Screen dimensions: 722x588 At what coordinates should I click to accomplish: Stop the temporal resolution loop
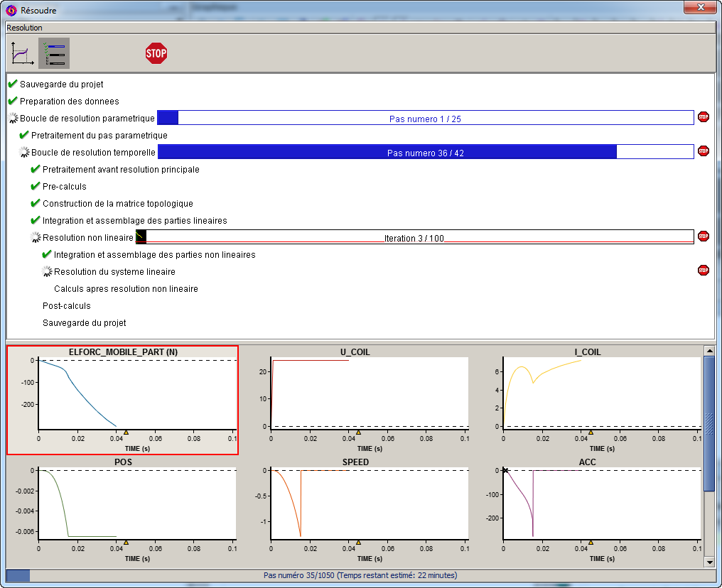703,151
